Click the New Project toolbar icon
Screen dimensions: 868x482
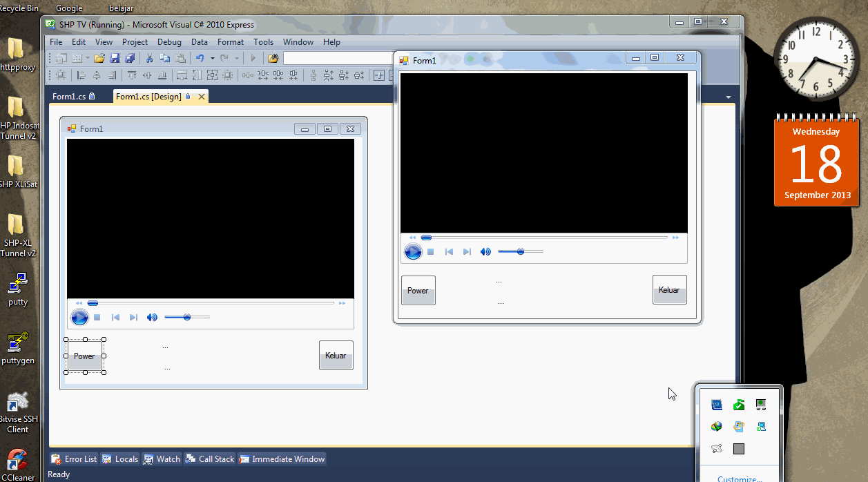pos(61,59)
